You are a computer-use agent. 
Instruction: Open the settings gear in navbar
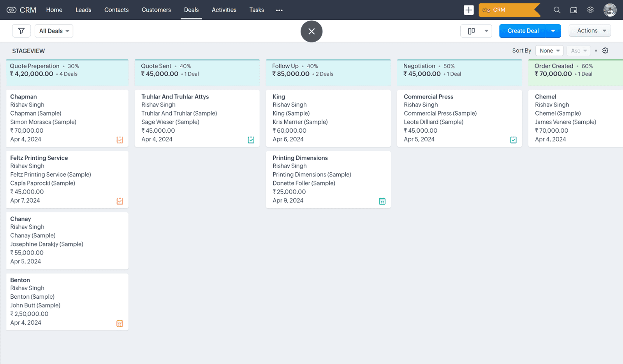point(590,10)
